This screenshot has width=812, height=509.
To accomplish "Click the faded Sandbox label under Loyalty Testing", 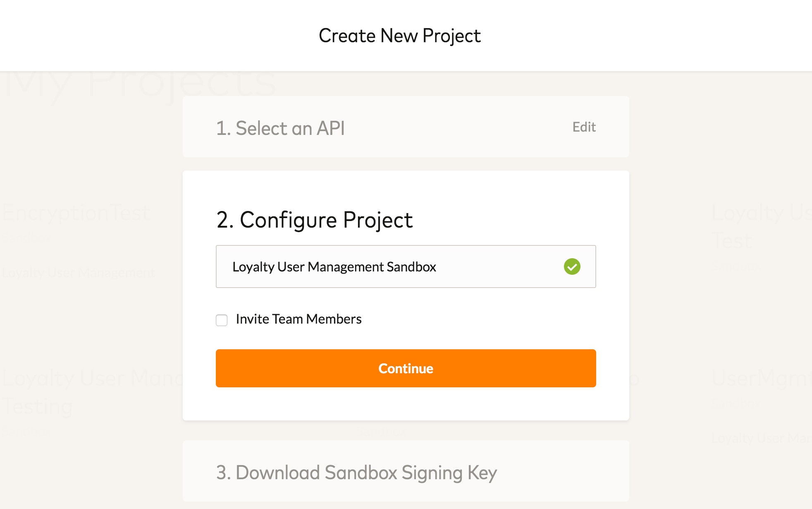I will coord(27,432).
